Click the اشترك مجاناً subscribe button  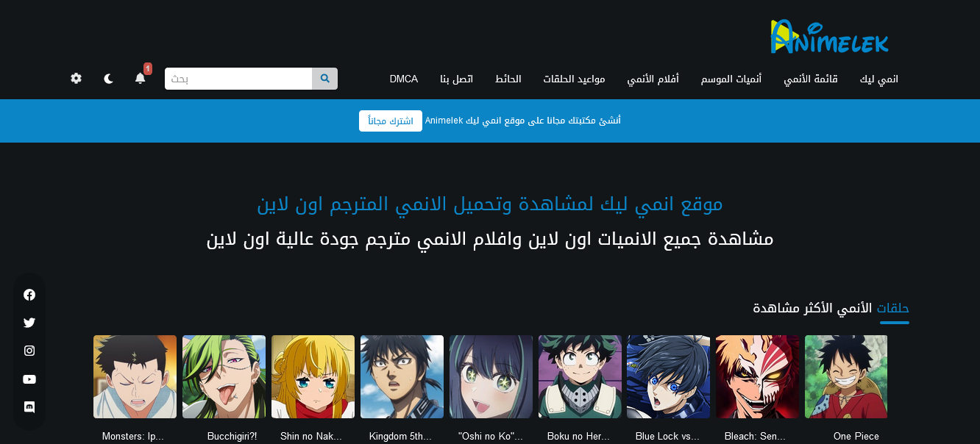pos(391,121)
